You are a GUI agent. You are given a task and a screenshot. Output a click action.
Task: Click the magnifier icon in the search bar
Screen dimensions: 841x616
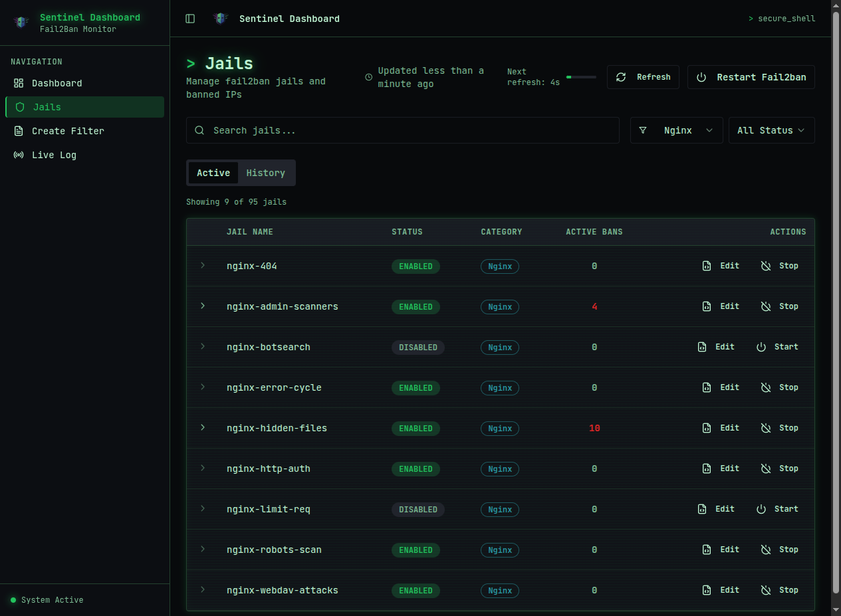[x=199, y=130]
